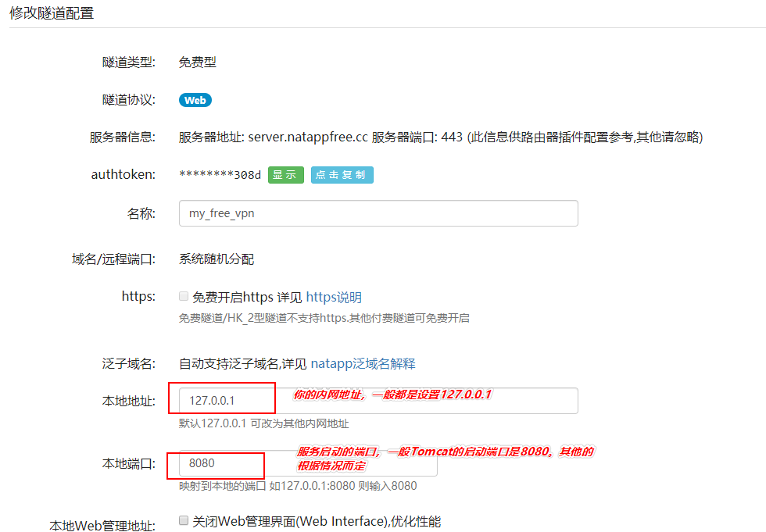
Task: Reveal the authtoken with the green 显示 button
Action: click(x=285, y=175)
